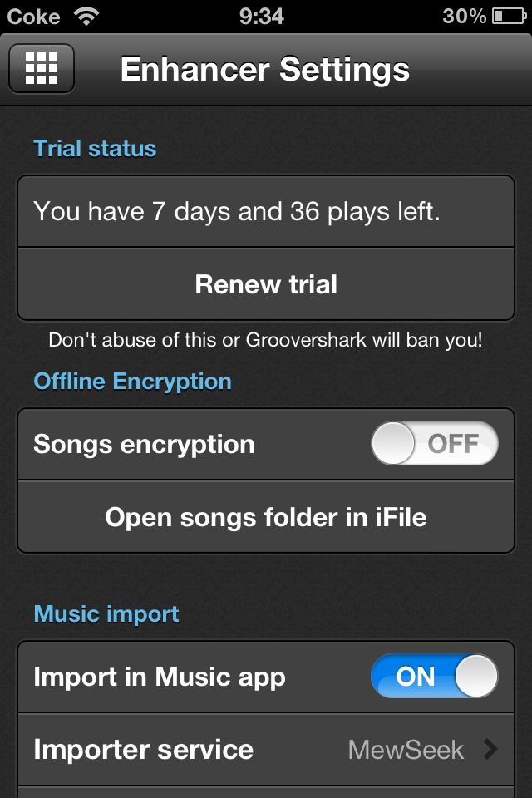This screenshot has height=798, width=532.
Task: Tap the Trial status section header
Action: click(95, 149)
